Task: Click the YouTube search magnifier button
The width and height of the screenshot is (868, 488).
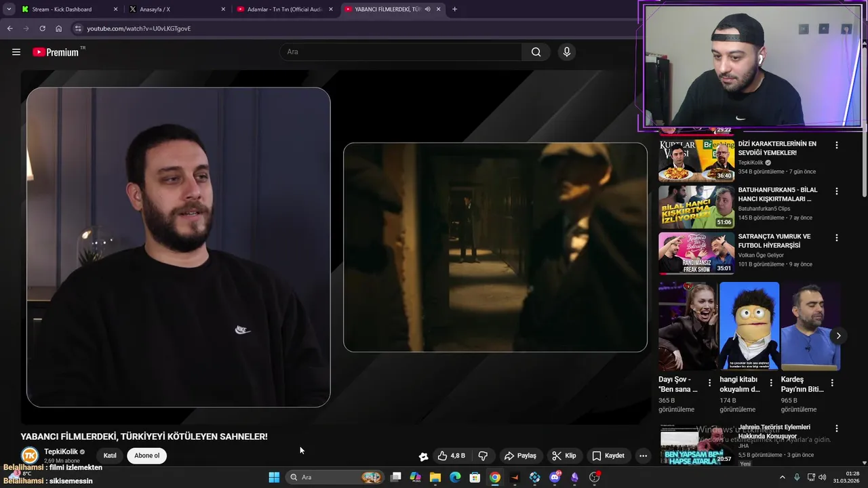Action: (536, 52)
